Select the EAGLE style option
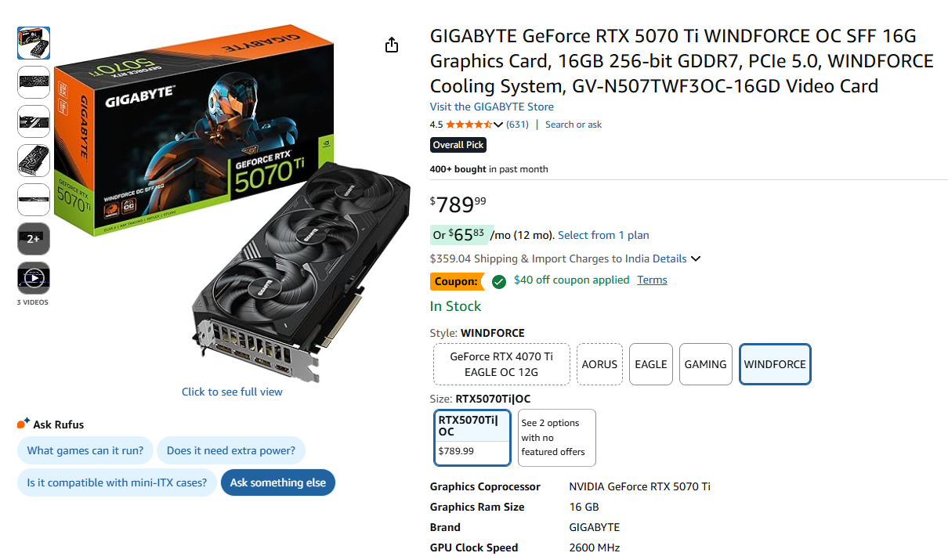Viewport: 948px width, 560px height. 650,363
